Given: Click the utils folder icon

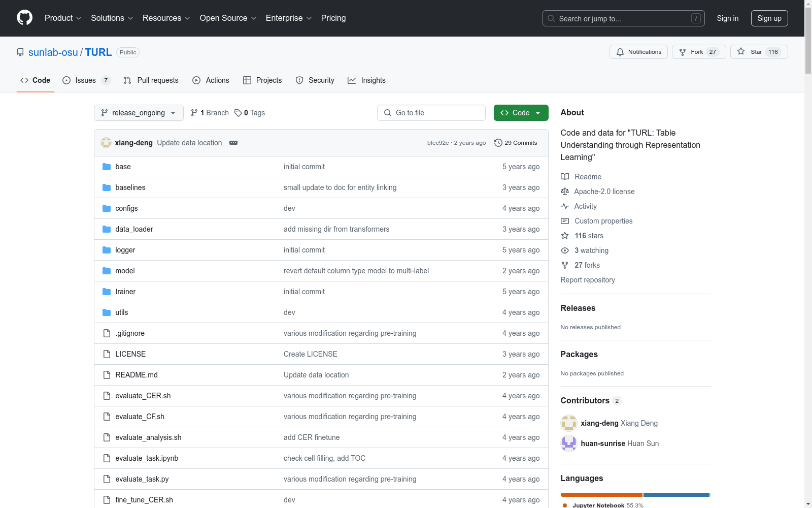Looking at the screenshot, I should pyautogui.click(x=107, y=312).
